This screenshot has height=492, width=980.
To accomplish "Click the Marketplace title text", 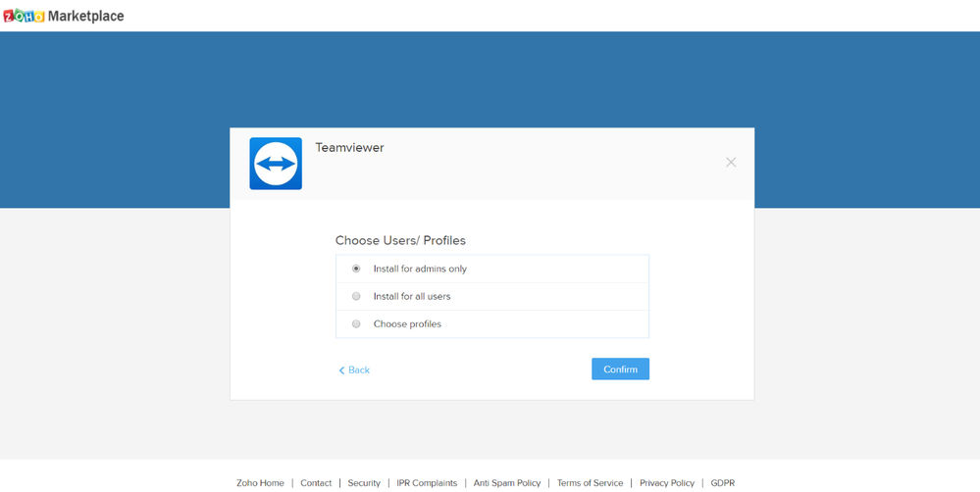I will tap(86, 17).
